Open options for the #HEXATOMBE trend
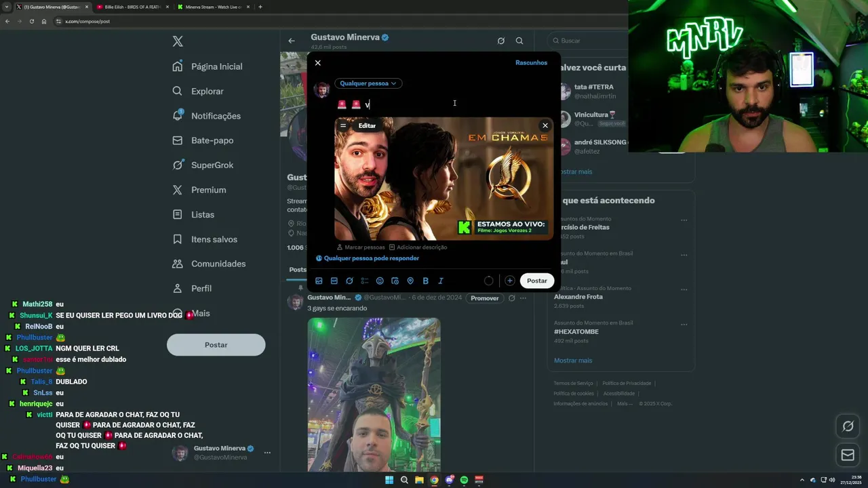The width and height of the screenshot is (868, 488). click(x=684, y=325)
